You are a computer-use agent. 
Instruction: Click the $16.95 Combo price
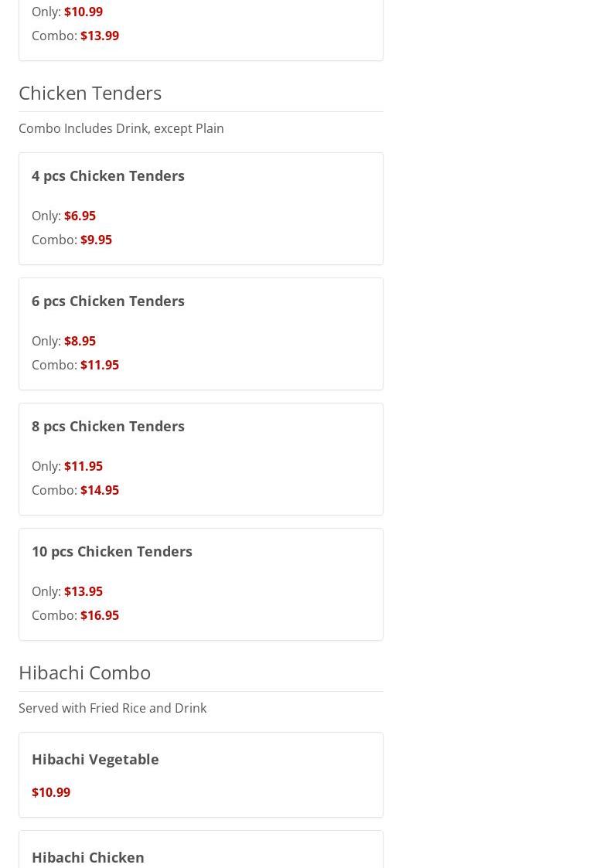[x=100, y=614]
